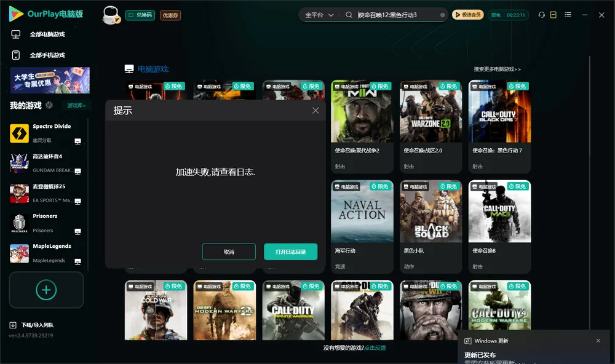Add a game with the plus button
The height and width of the screenshot is (364, 615).
point(46,290)
